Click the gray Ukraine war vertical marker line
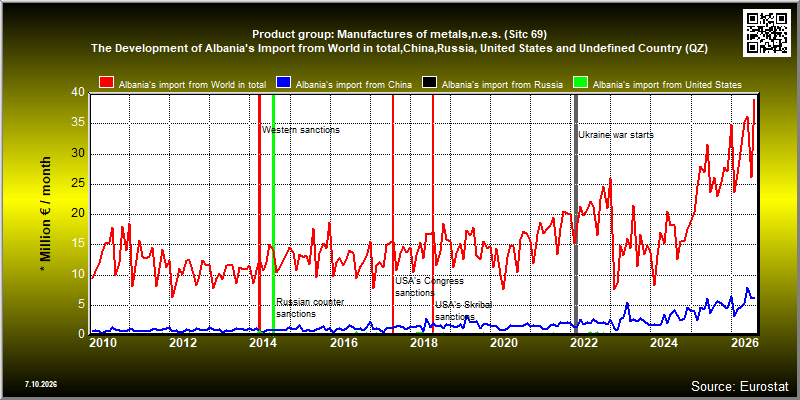This screenshot has width=800, height=400. (576, 213)
